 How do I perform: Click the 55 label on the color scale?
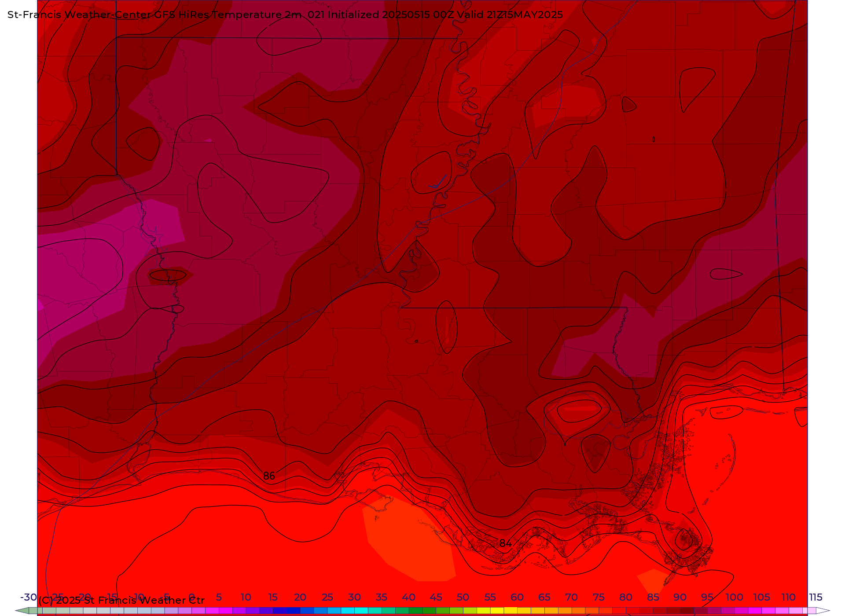point(490,597)
